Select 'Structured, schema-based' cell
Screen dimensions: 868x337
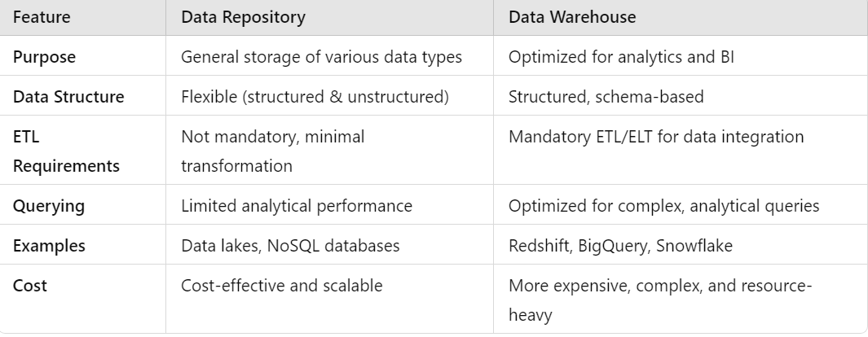(606, 97)
